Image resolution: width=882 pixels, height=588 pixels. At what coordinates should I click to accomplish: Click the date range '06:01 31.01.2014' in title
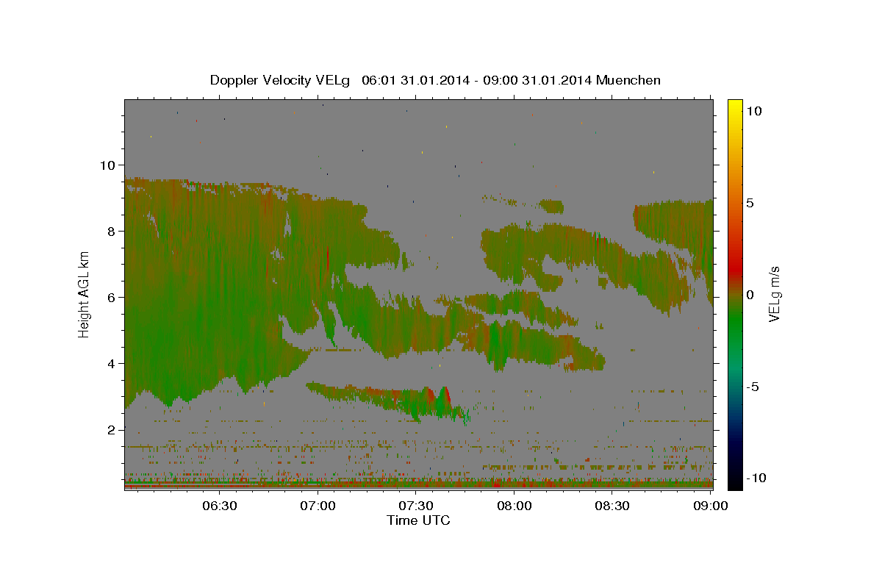pyautogui.click(x=414, y=80)
